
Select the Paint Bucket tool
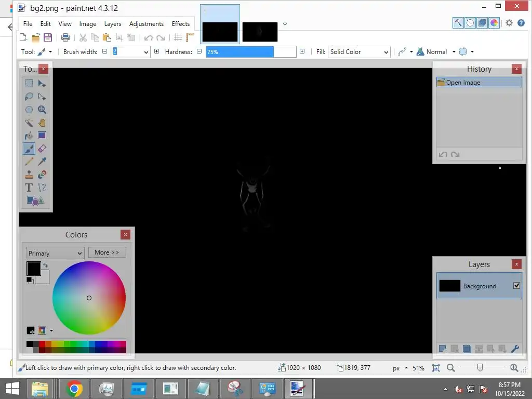[x=29, y=136]
